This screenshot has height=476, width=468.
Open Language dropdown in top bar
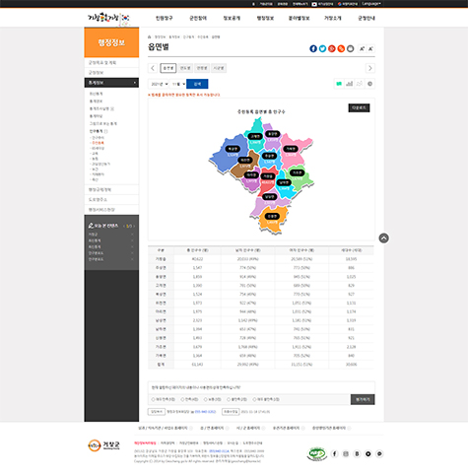point(371,4)
